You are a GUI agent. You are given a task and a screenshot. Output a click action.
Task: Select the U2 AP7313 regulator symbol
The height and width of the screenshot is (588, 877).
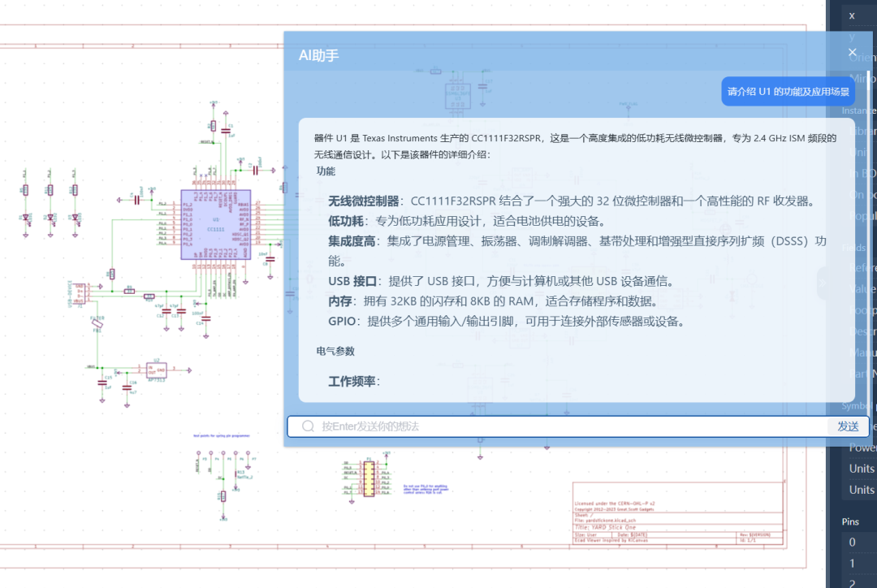pos(156,370)
